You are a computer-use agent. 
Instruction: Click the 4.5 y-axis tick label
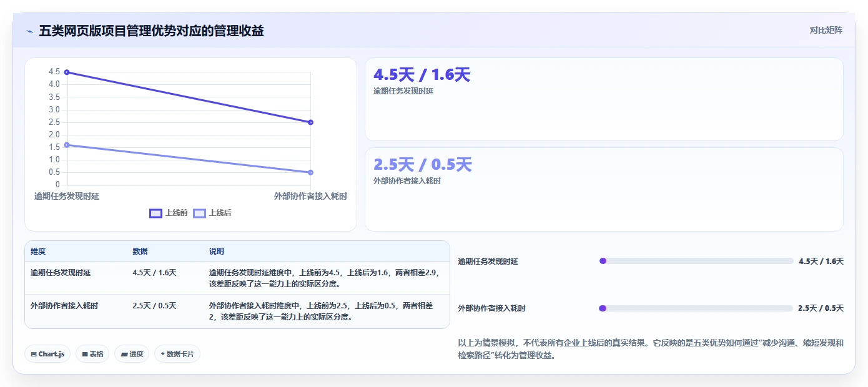click(x=54, y=72)
